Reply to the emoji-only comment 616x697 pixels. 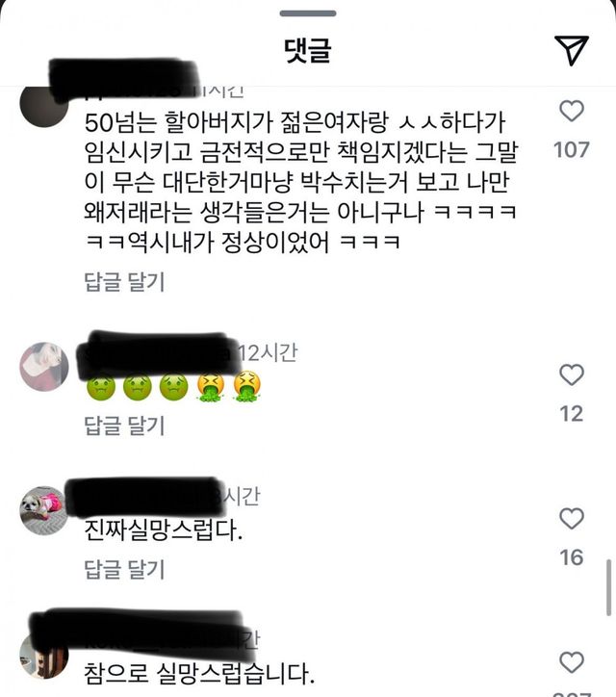124,426
